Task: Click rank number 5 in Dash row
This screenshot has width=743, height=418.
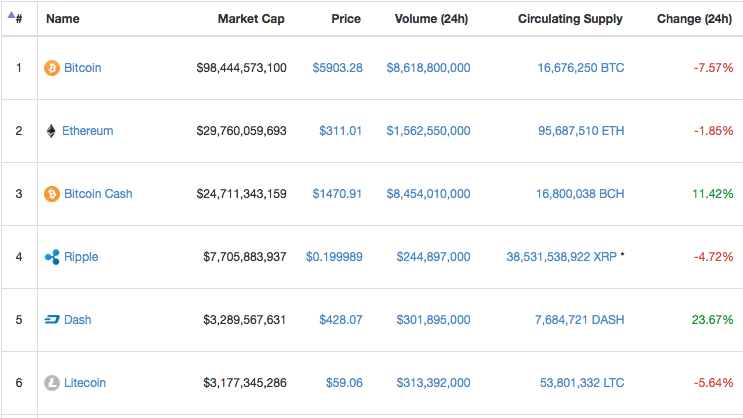Action: [19, 320]
